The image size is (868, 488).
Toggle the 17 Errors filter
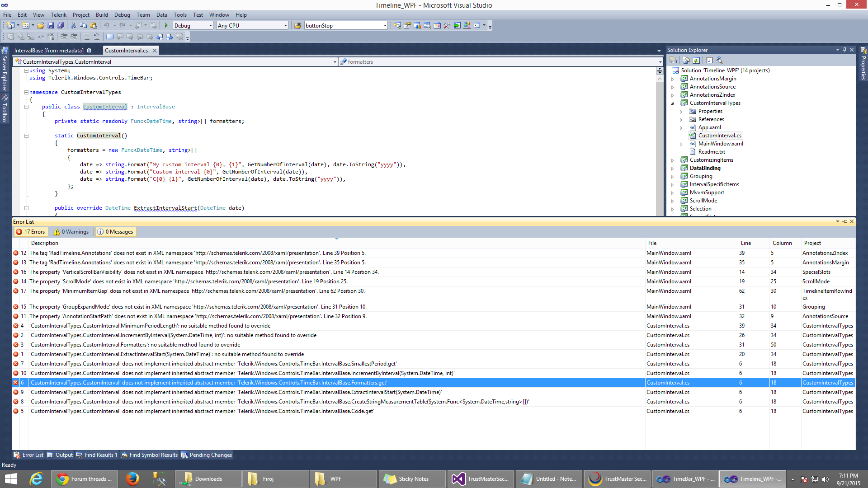point(31,232)
